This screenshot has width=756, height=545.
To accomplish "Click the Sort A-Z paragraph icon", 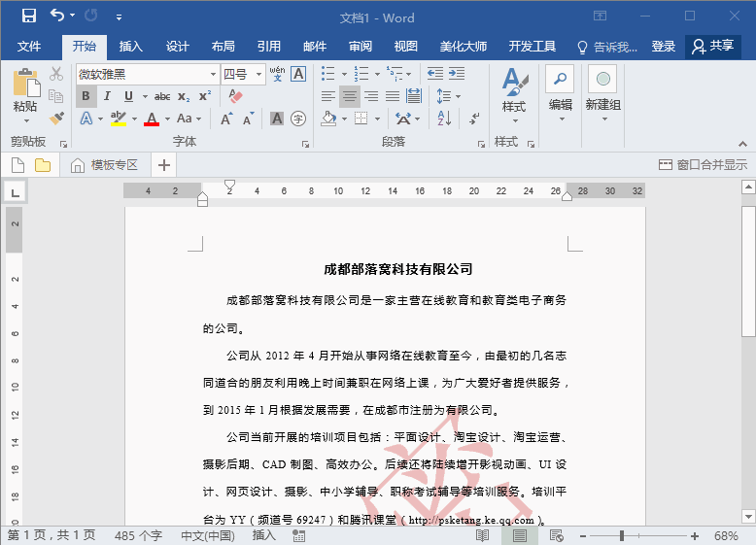I will point(444,119).
